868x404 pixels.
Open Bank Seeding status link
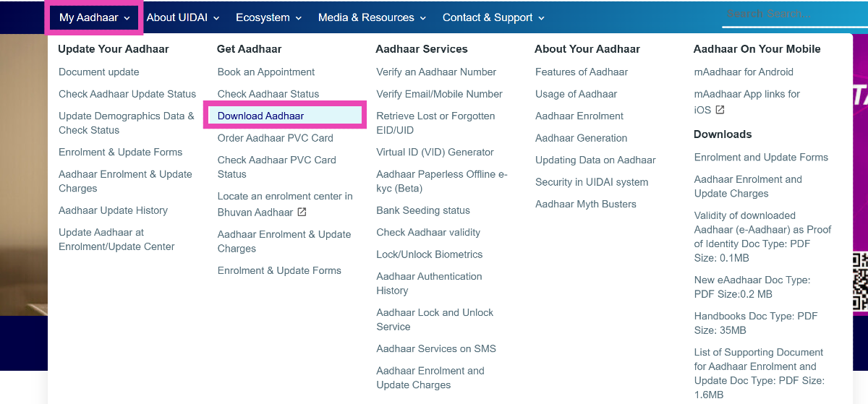point(423,210)
